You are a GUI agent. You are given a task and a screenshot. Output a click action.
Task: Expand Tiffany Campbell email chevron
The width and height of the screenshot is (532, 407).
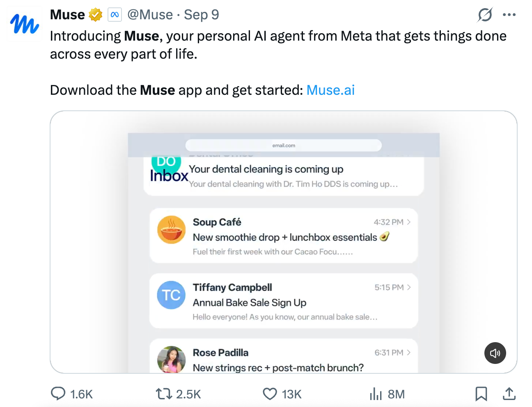coord(408,287)
